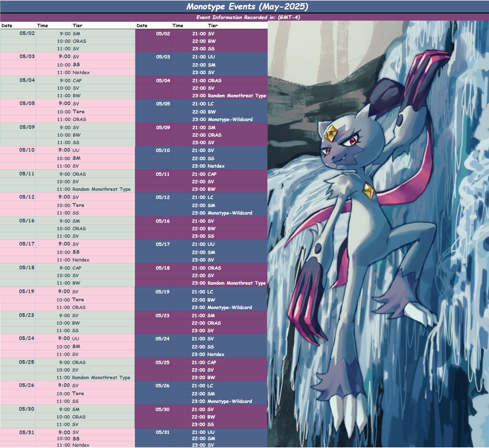Select the UU tier at 05/24 9:00

coord(76,339)
